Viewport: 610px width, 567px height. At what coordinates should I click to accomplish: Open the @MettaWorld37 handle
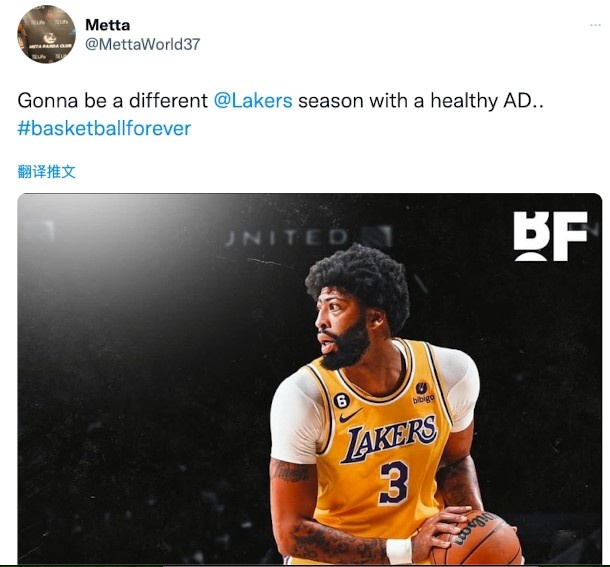click(x=142, y=44)
